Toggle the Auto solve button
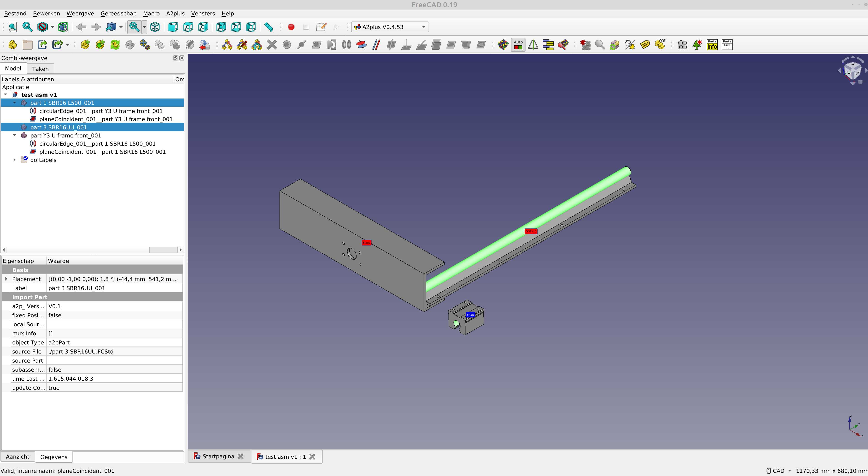The image size is (868, 476). click(x=518, y=45)
